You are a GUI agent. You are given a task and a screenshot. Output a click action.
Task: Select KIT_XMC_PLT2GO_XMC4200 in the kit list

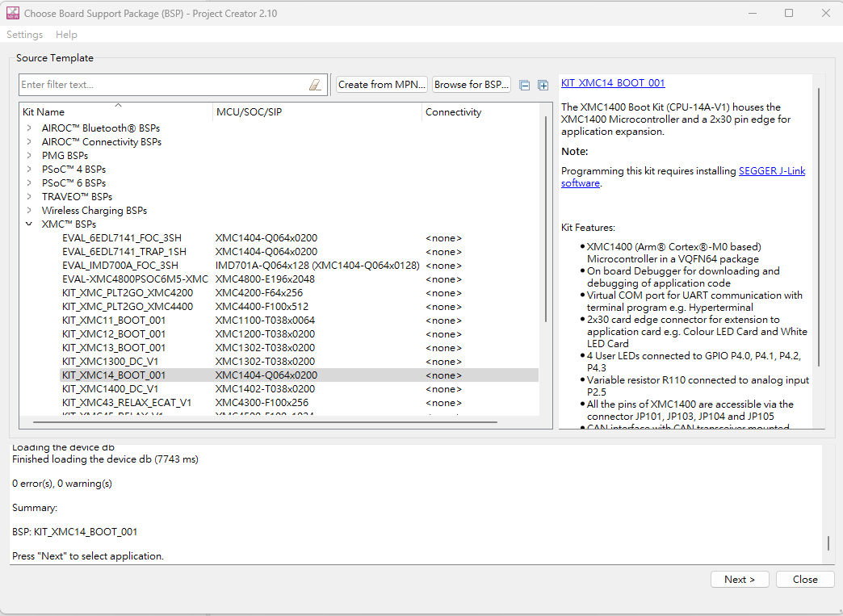tap(128, 292)
